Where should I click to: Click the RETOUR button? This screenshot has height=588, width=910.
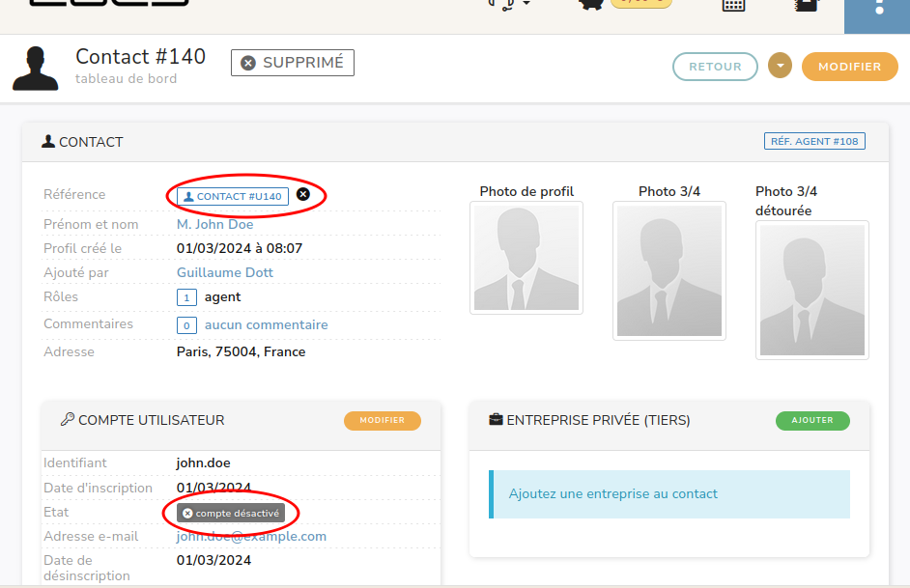coord(715,67)
